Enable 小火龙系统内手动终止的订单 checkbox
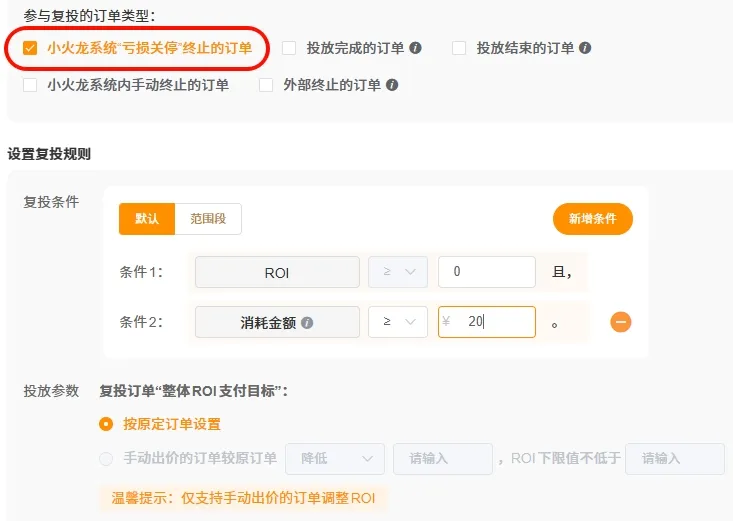Image resolution: width=733 pixels, height=521 pixels. point(30,85)
